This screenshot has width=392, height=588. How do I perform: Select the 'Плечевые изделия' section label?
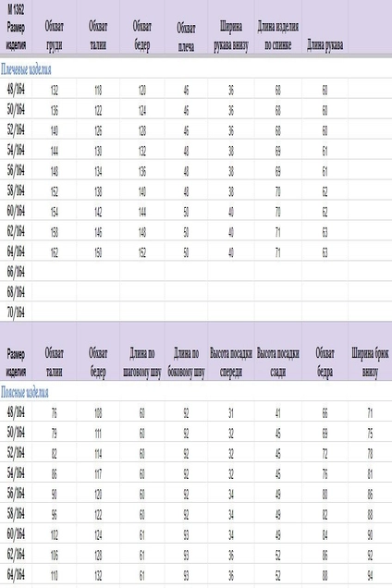tap(26, 69)
